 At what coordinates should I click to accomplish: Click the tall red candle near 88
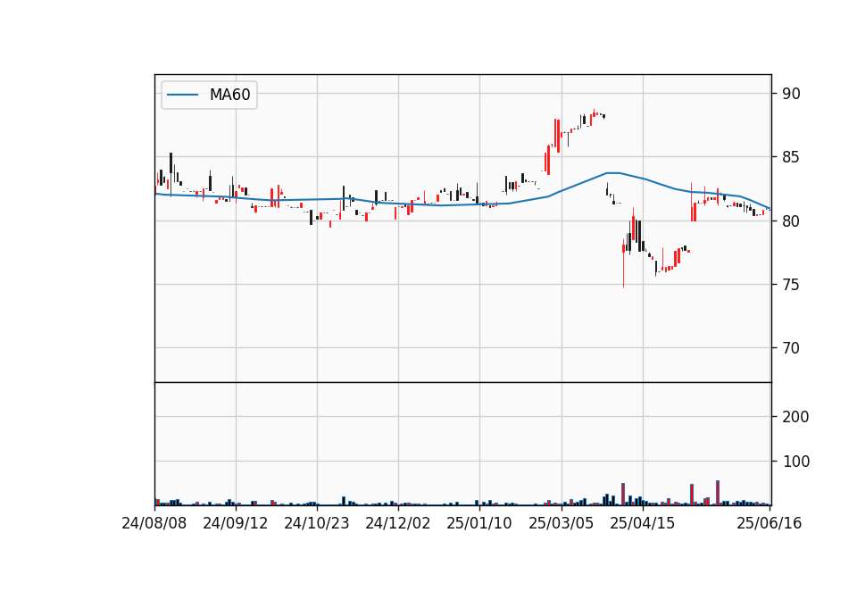click(x=558, y=135)
